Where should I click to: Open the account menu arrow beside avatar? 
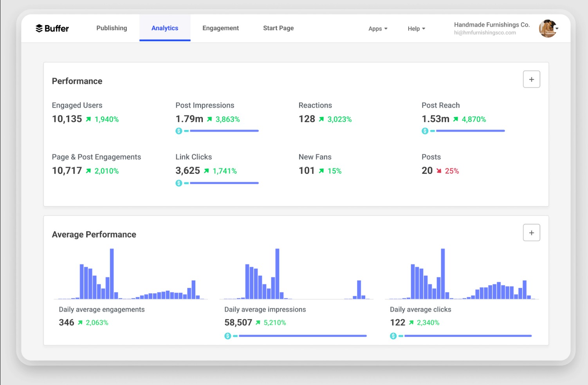[x=557, y=29]
